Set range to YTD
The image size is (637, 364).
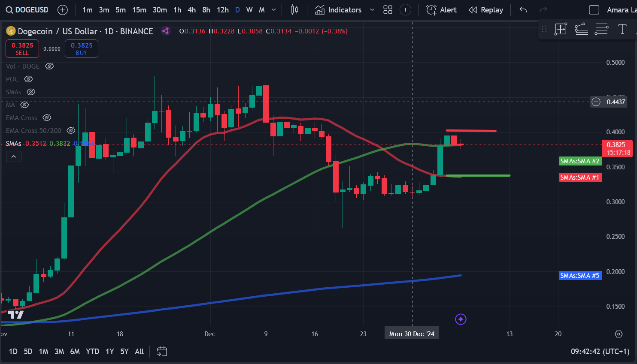[x=92, y=352]
